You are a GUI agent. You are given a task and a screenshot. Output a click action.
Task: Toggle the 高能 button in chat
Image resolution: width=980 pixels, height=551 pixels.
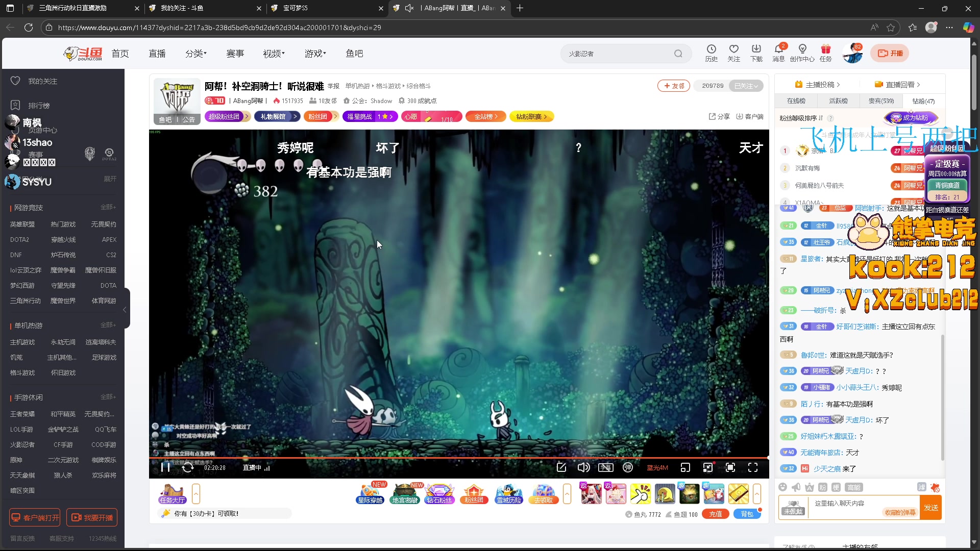(854, 487)
